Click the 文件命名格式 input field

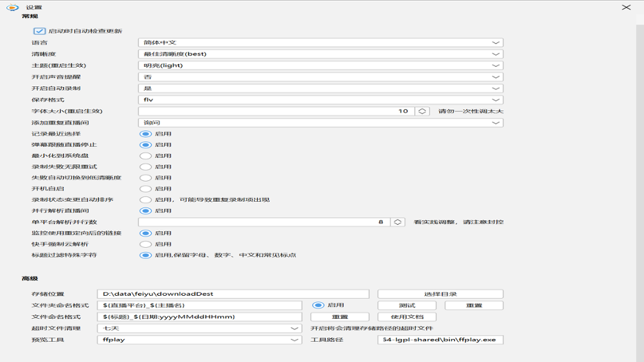pos(199,317)
